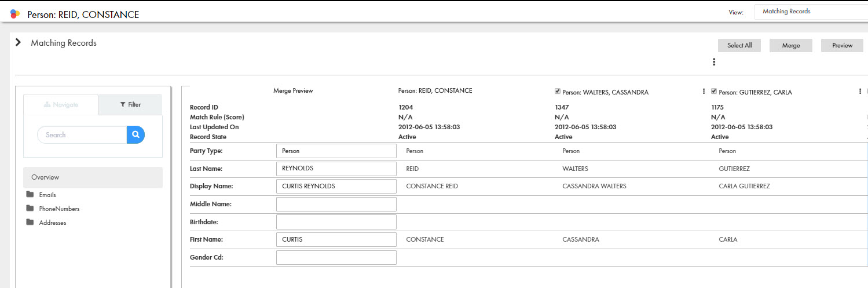This screenshot has height=288, width=868.
Task: Open the options menu for GUTIERREZ, CARLA
Action: 860,92
